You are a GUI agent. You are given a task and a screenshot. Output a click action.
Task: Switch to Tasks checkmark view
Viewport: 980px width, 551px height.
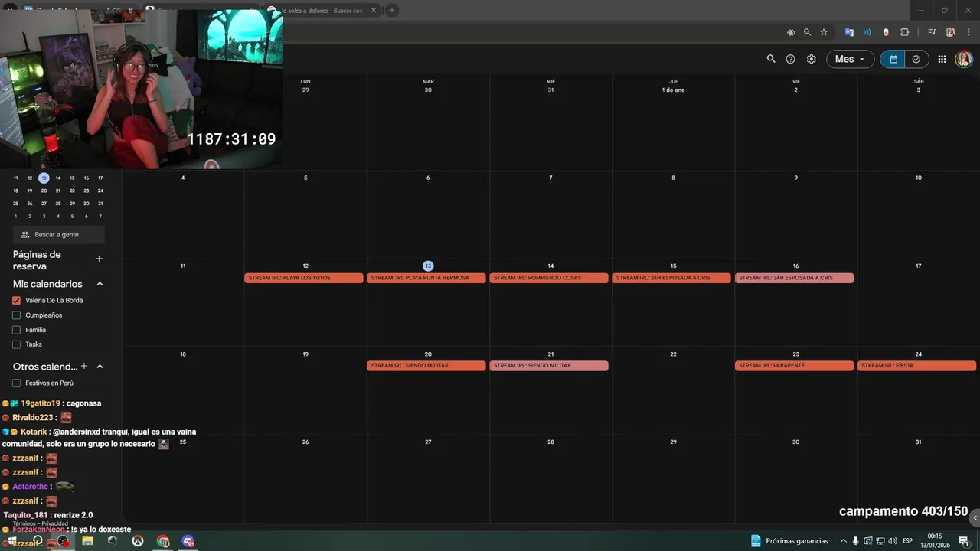[916, 59]
